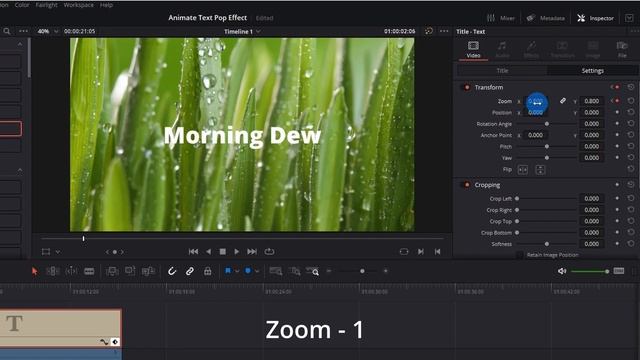The width and height of the screenshot is (640, 360).
Task: Toggle timeline snapping magnet icon
Action: tap(172, 271)
